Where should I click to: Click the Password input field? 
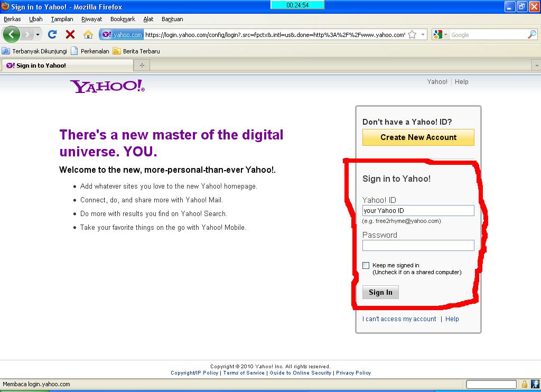[418, 245]
